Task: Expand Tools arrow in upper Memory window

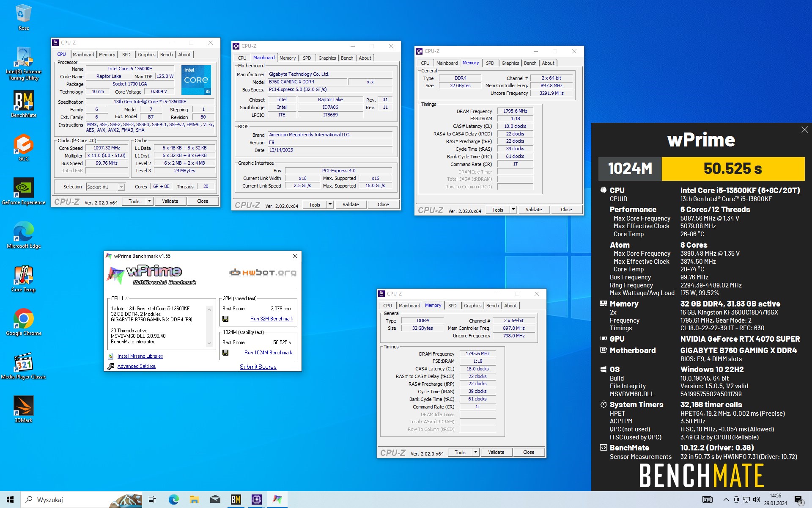Action: pos(513,210)
